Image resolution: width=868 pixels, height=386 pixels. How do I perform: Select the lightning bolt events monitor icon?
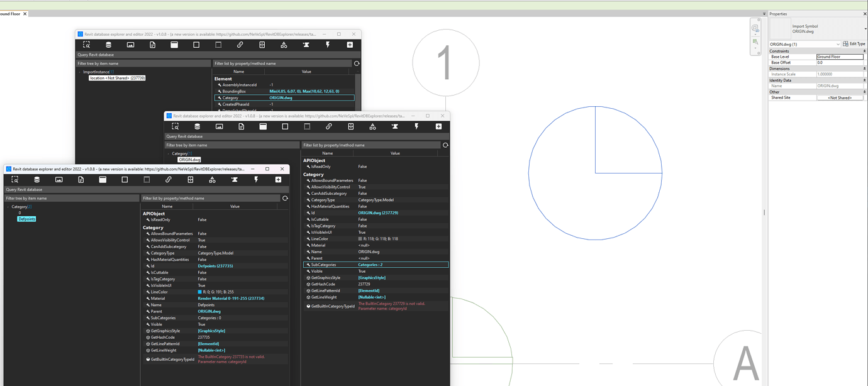point(256,179)
